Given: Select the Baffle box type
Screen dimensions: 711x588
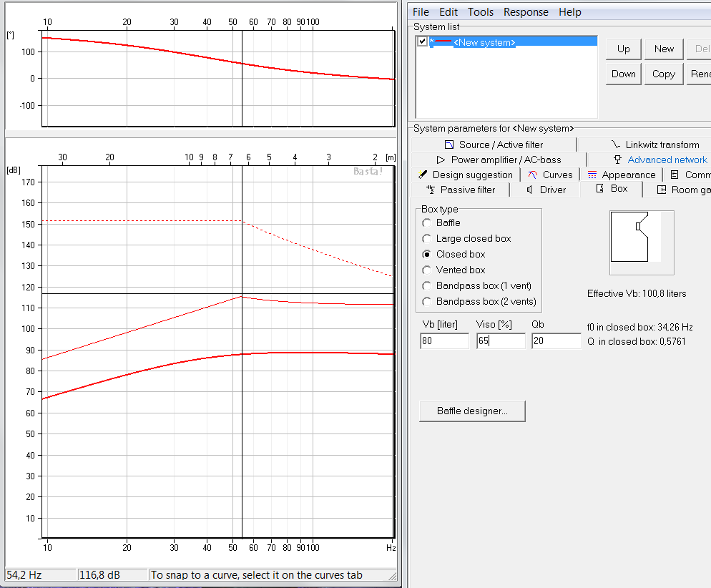Looking at the screenshot, I should pyautogui.click(x=426, y=223).
